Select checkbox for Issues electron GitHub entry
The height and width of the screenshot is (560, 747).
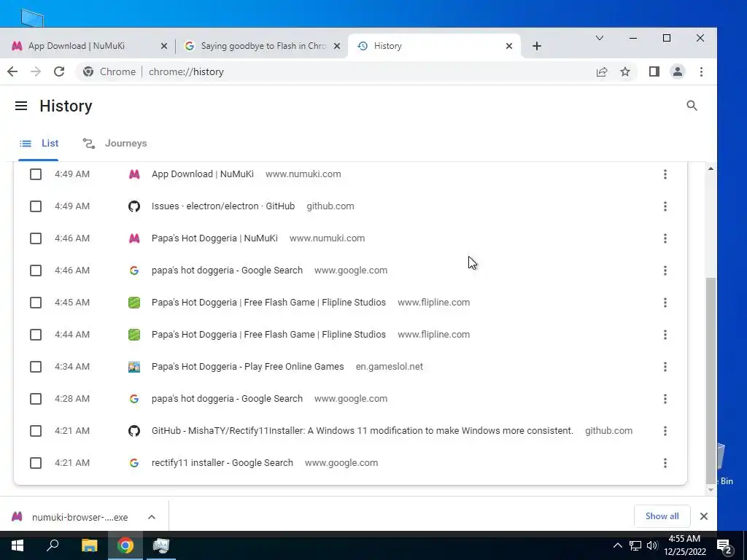(36, 206)
